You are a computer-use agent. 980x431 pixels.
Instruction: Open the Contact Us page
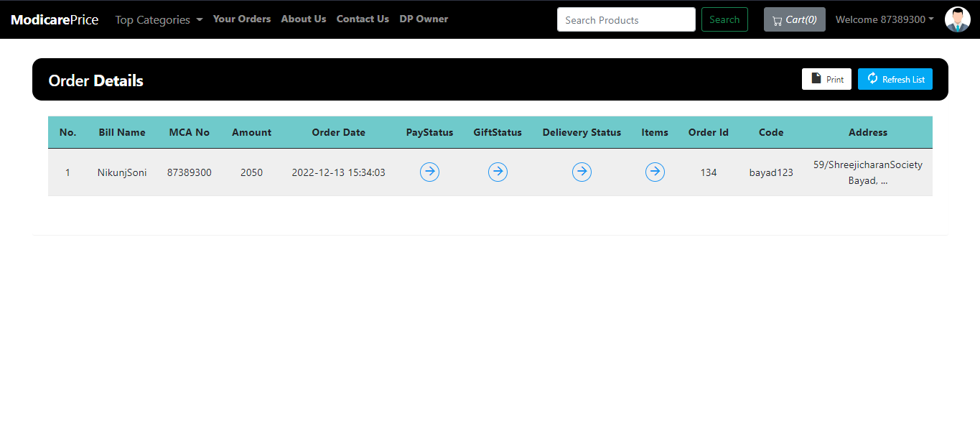click(363, 19)
